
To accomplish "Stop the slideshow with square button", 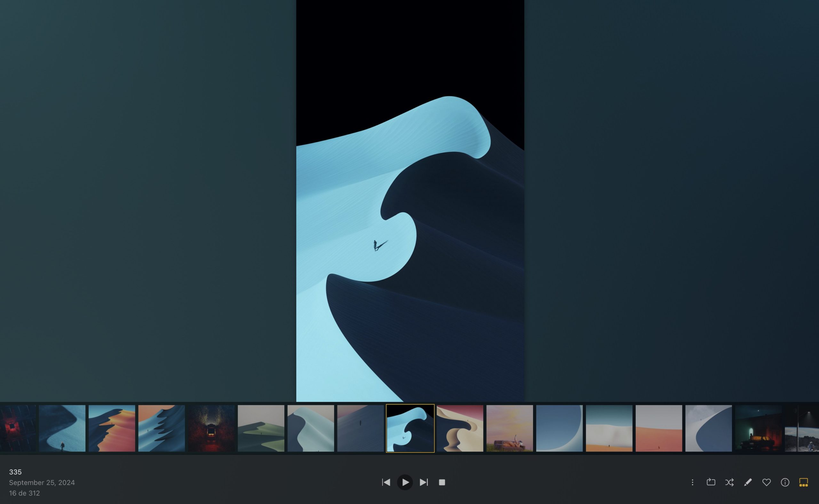I will coord(442,482).
